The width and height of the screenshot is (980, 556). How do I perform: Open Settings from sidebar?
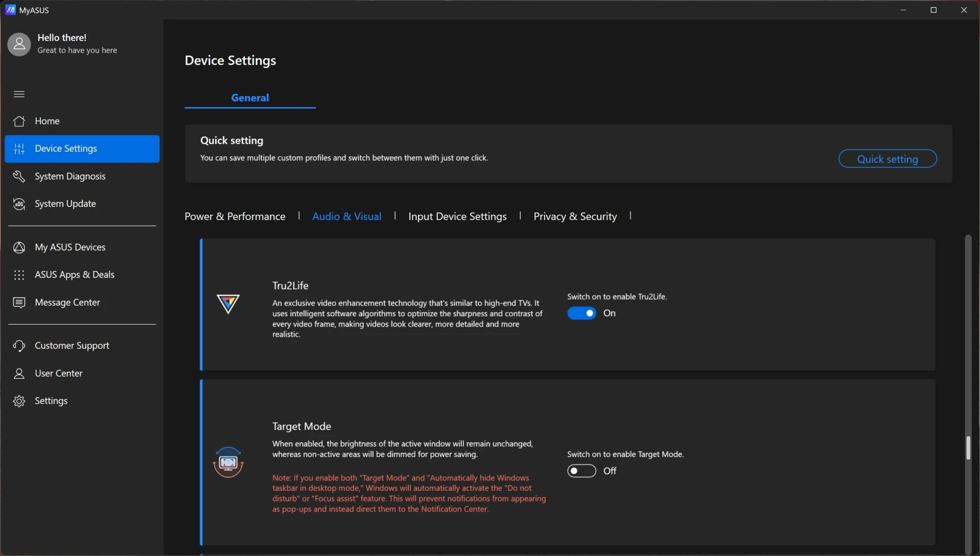click(82, 401)
